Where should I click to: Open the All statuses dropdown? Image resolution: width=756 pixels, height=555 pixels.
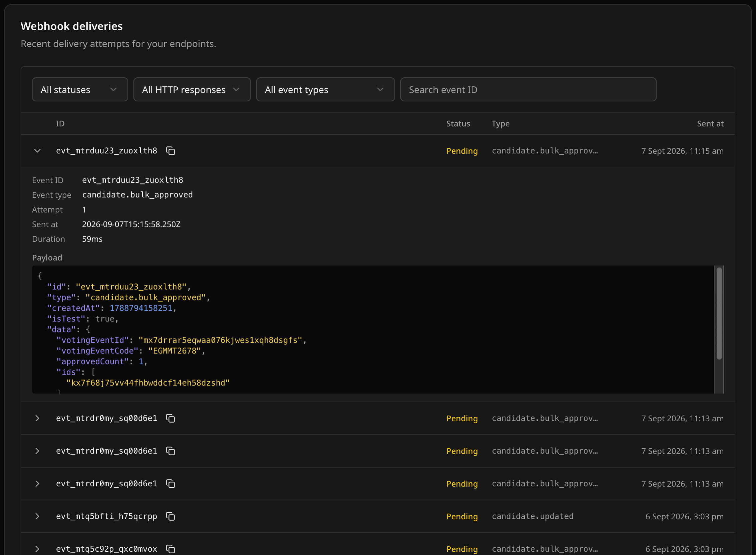click(80, 90)
